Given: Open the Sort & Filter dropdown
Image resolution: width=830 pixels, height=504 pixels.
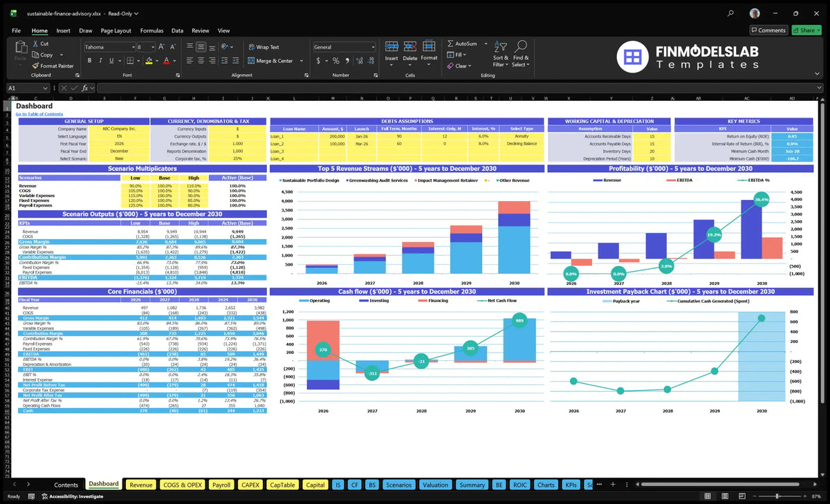Looking at the screenshot, I should [501, 53].
